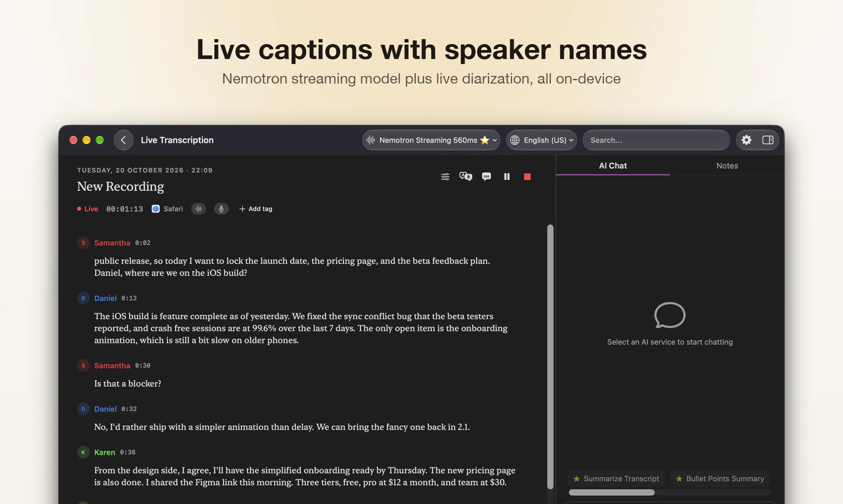Toggle the sidebar panel icon
This screenshot has height=504, width=843.
[768, 140]
